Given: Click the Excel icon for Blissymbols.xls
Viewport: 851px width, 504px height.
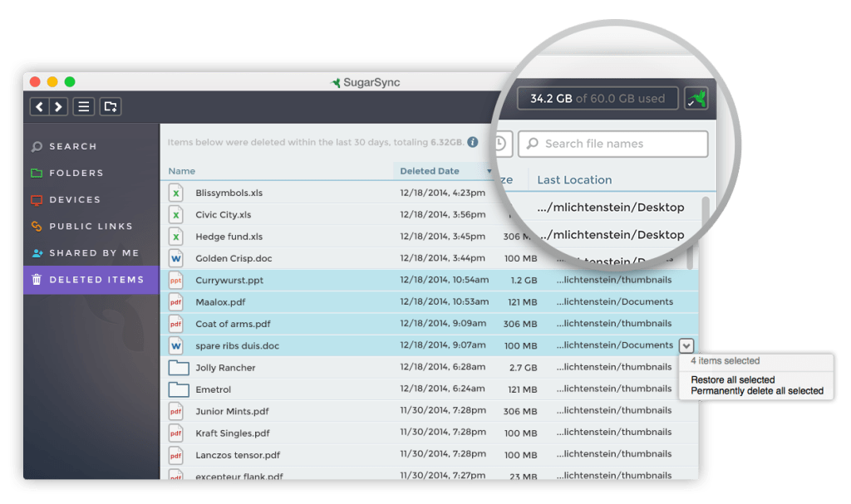Looking at the screenshot, I should pos(176,193).
